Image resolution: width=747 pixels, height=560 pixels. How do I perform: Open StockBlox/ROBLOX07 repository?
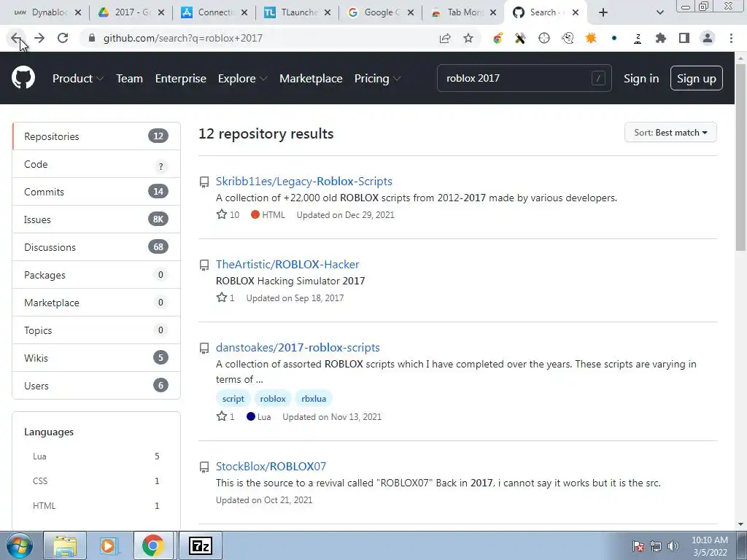[x=271, y=466]
